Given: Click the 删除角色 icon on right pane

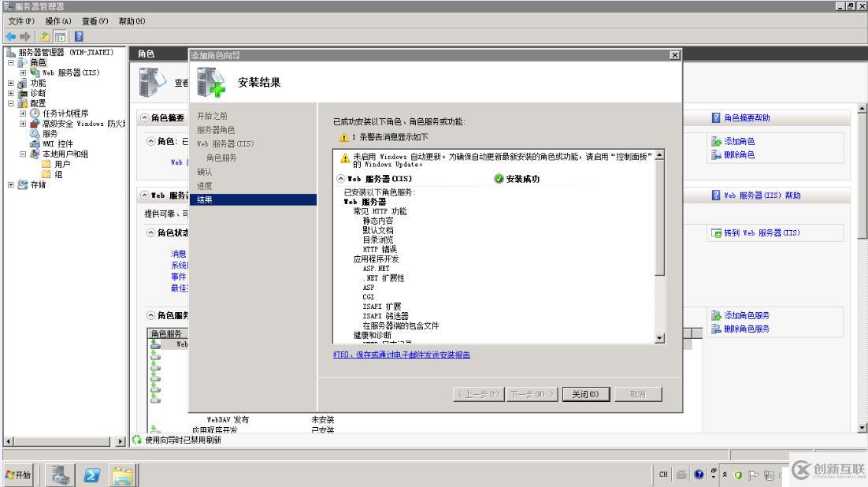Looking at the screenshot, I should [716, 154].
